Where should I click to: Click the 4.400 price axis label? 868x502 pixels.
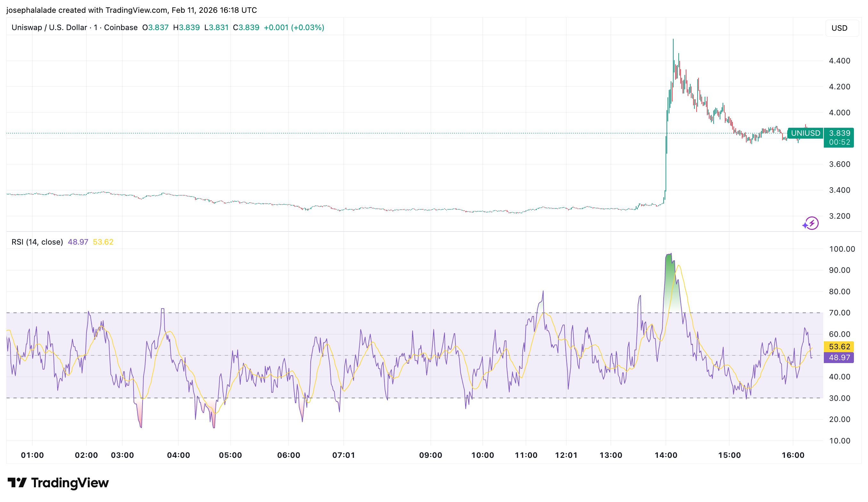839,61
